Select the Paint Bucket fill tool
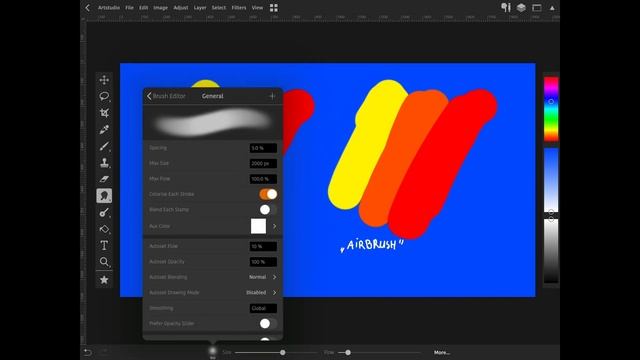This screenshot has width=640, height=360. click(104, 229)
